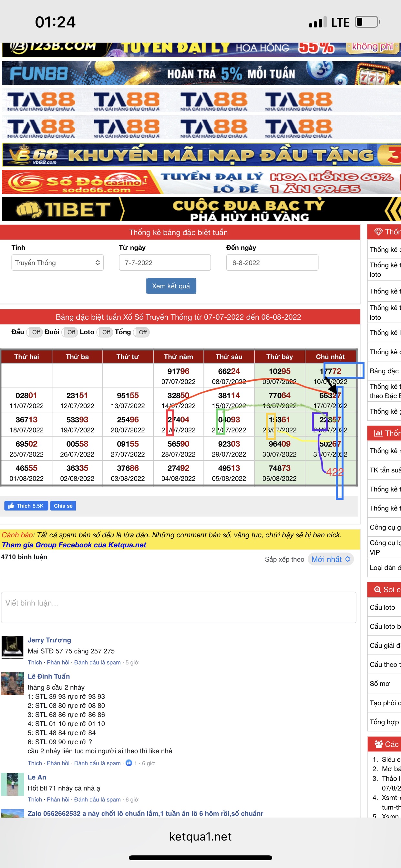Open Lê Đình Tuấn's profile avatar

click(13, 683)
